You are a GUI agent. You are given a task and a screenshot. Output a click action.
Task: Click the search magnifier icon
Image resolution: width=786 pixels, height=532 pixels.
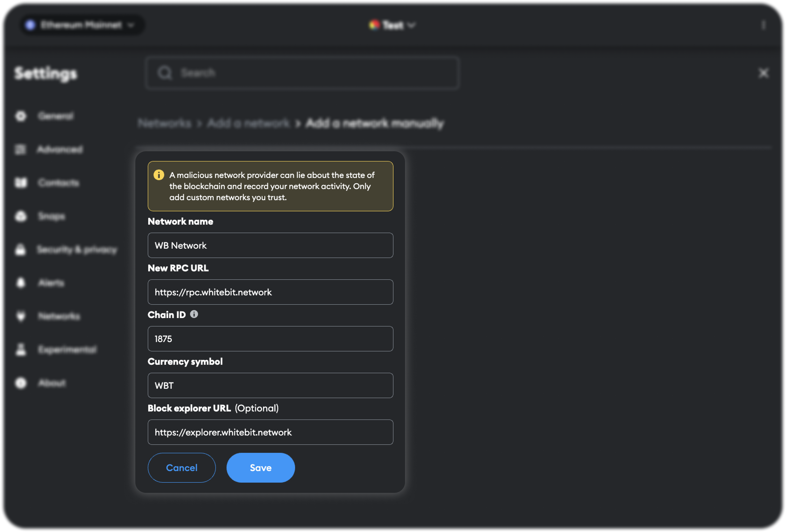pos(165,73)
